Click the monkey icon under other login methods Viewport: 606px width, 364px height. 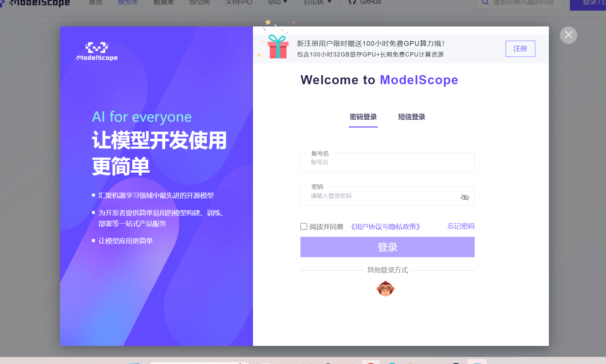(x=385, y=288)
